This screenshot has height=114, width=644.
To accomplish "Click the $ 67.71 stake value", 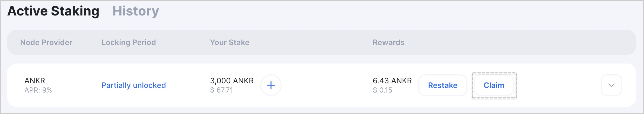I will (222, 90).
